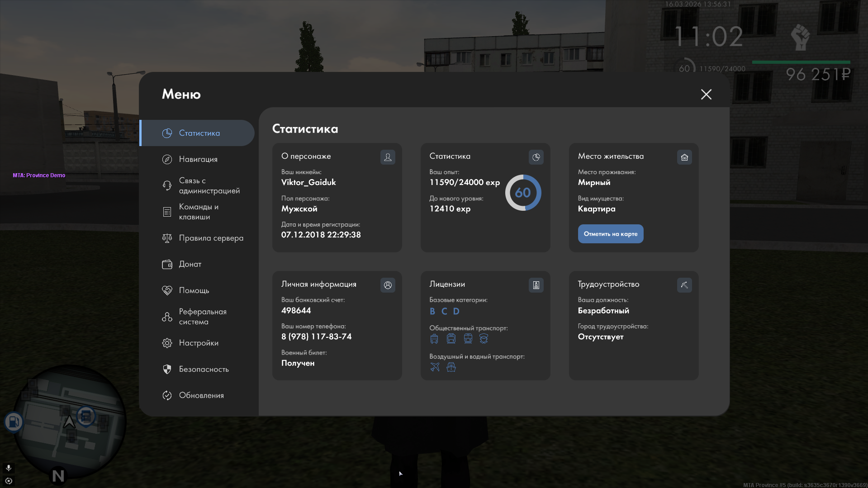Click the tools icon in Трудоустройство card
The image size is (868, 488).
click(684, 285)
